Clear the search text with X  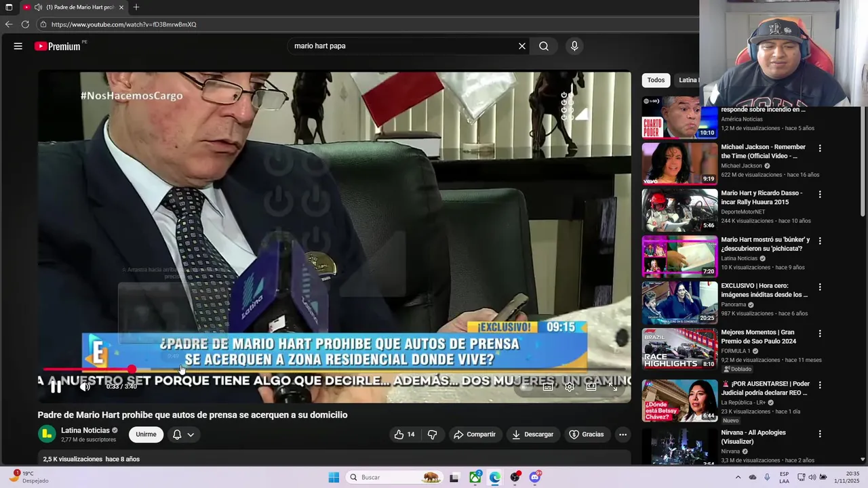(522, 46)
